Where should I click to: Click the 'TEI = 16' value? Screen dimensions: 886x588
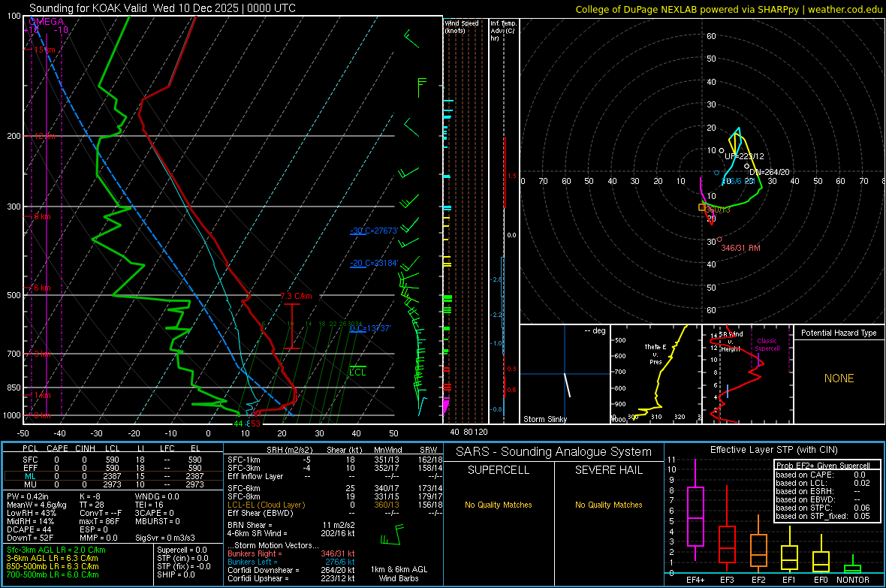(x=149, y=505)
